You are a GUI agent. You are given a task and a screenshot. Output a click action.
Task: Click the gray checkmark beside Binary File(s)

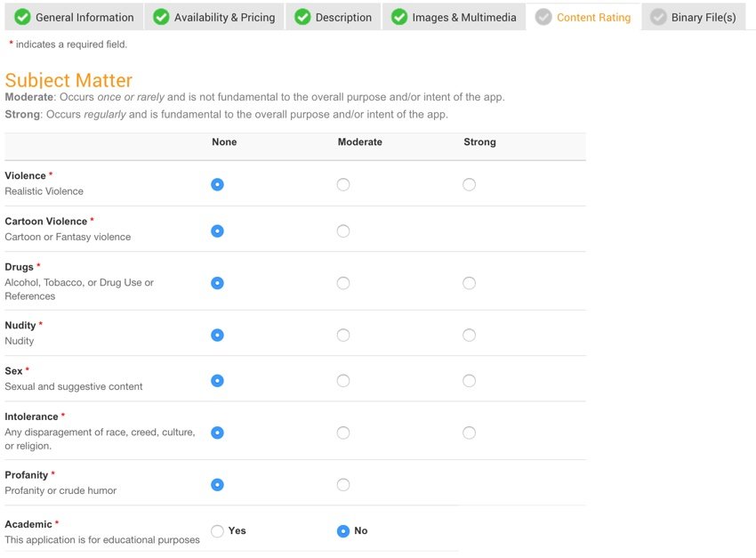point(658,17)
